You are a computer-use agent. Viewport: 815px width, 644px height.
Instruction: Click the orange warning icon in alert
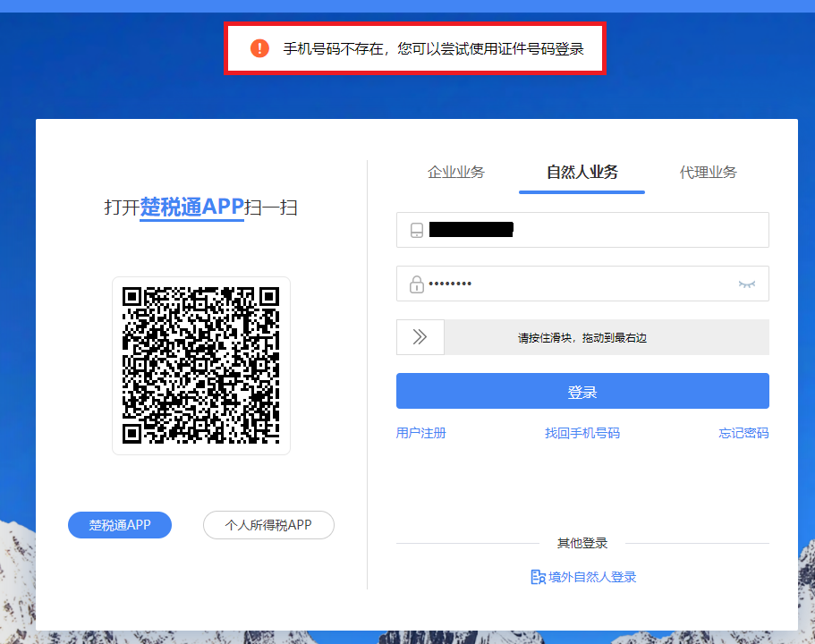tap(259, 48)
